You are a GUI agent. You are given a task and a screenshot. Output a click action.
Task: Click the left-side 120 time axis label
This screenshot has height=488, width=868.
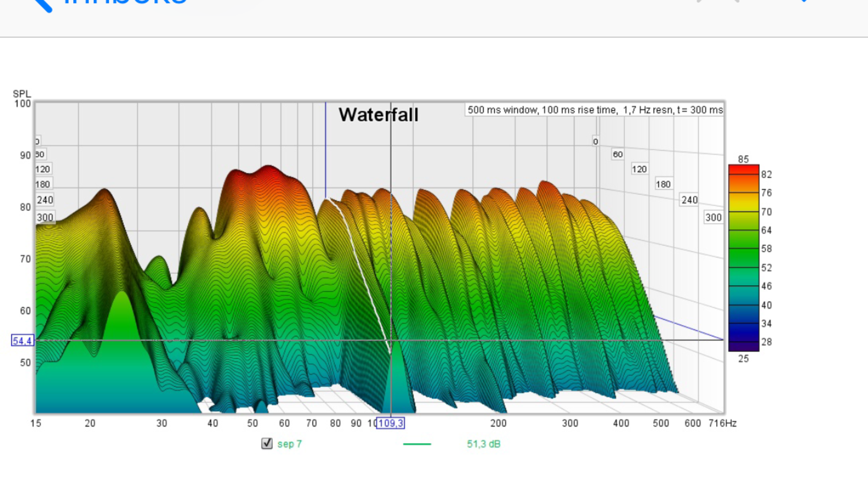pos(43,169)
